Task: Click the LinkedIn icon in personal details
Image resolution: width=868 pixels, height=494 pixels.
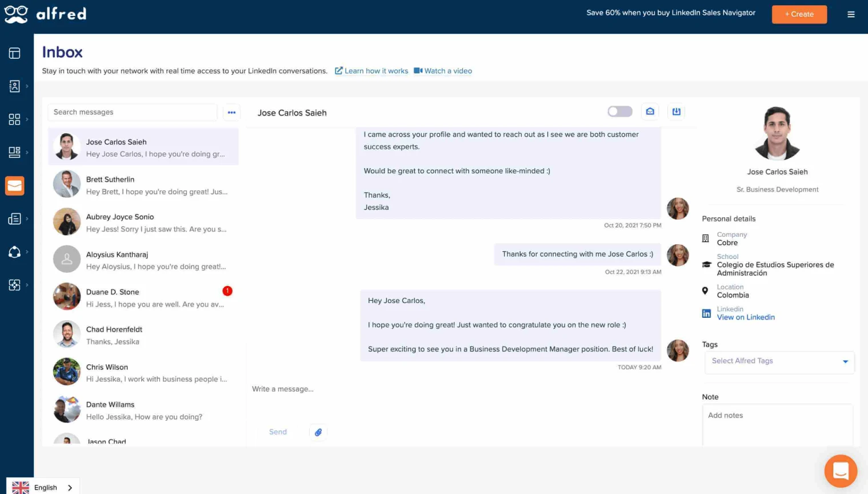Action: 706,313
